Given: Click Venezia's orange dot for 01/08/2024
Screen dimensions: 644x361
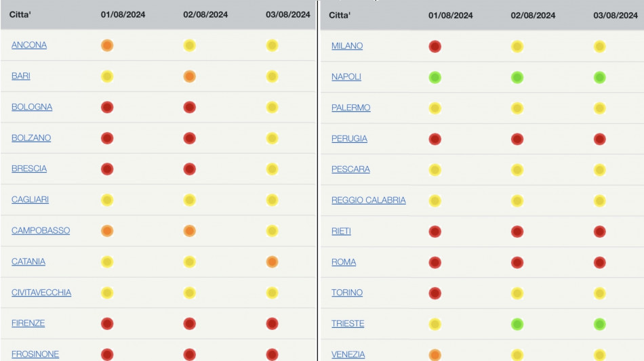Looking at the screenshot, I should (x=435, y=355).
